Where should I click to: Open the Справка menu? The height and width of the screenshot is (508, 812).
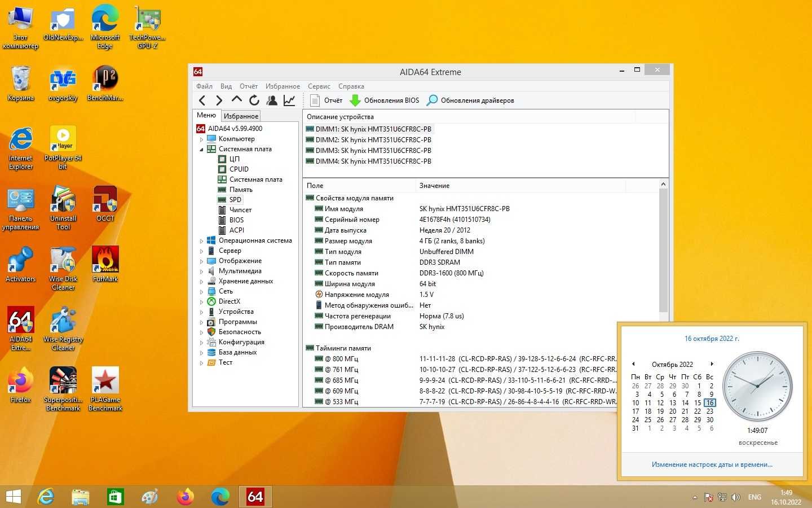351,86
